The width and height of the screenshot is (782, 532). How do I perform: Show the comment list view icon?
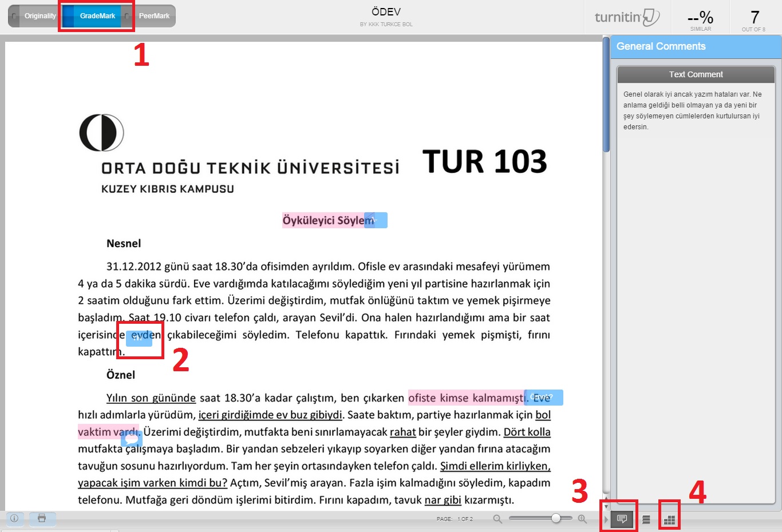pos(646,519)
